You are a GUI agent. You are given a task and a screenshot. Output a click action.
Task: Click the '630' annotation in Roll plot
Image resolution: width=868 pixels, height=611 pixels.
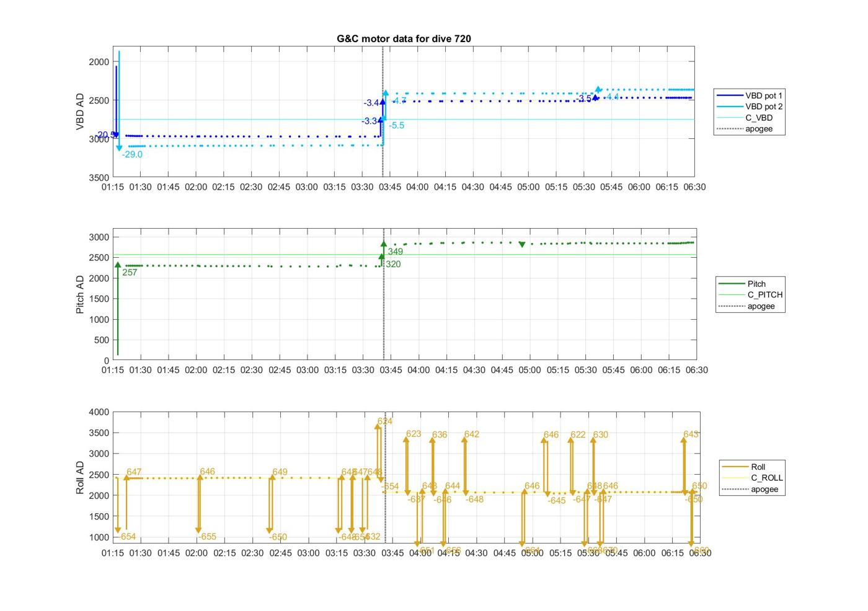click(601, 434)
